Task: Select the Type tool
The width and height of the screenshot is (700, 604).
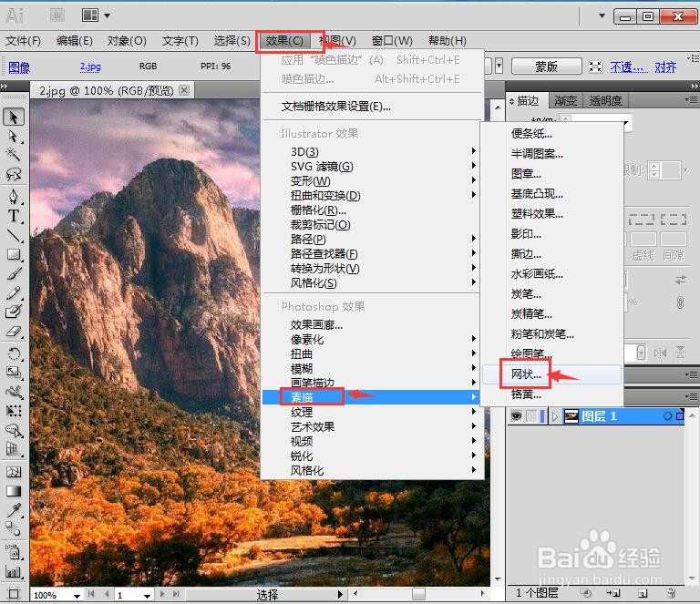Action: pyautogui.click(x=14, y=216)
